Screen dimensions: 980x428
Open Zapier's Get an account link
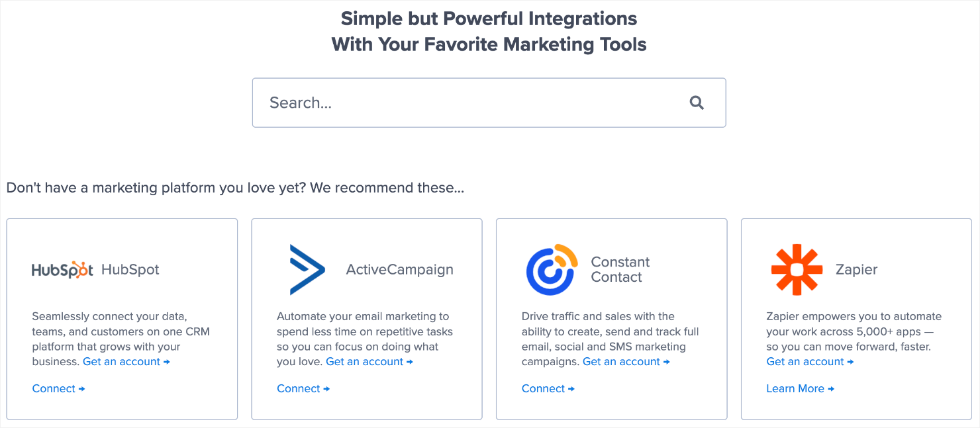coord(810,362)
